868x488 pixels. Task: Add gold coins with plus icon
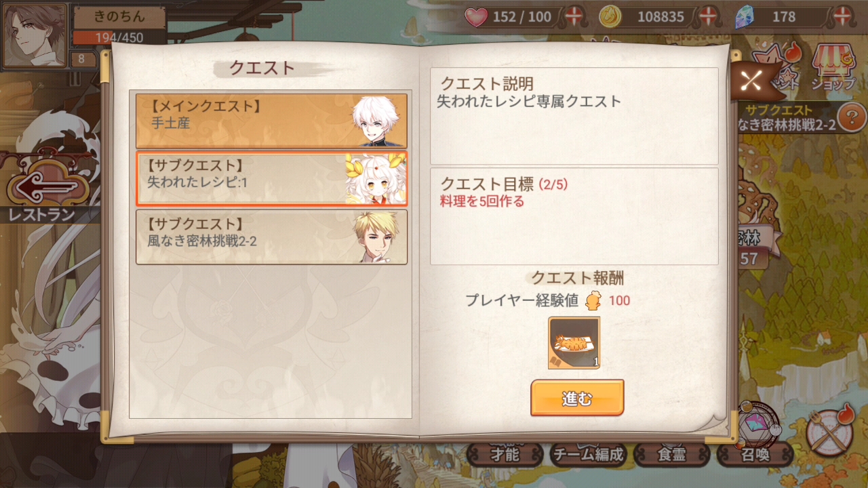coord(709,16)
